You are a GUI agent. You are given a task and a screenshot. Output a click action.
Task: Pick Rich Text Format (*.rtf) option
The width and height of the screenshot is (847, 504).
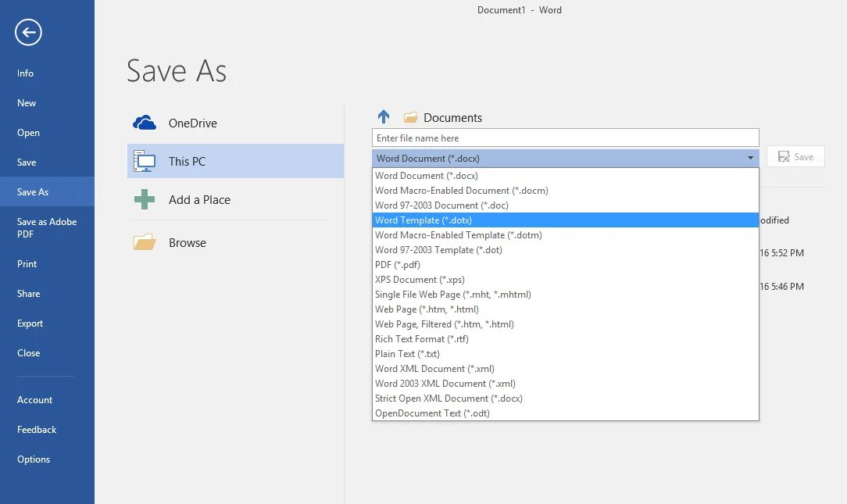[x=420, y=339]
